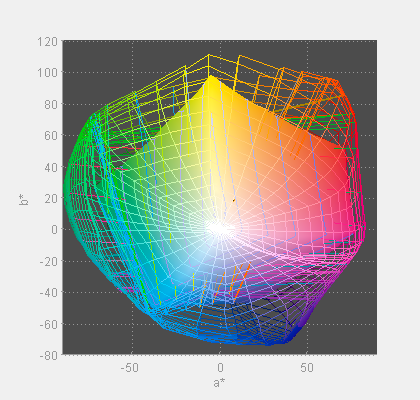Click the -20 tick label on the b* axis
The width and height of the screenshot is (420, 400).
[x=49, y=261]
